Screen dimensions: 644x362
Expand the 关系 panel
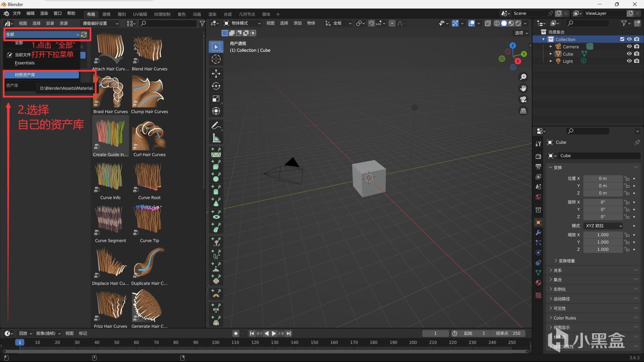coord(557,270)
